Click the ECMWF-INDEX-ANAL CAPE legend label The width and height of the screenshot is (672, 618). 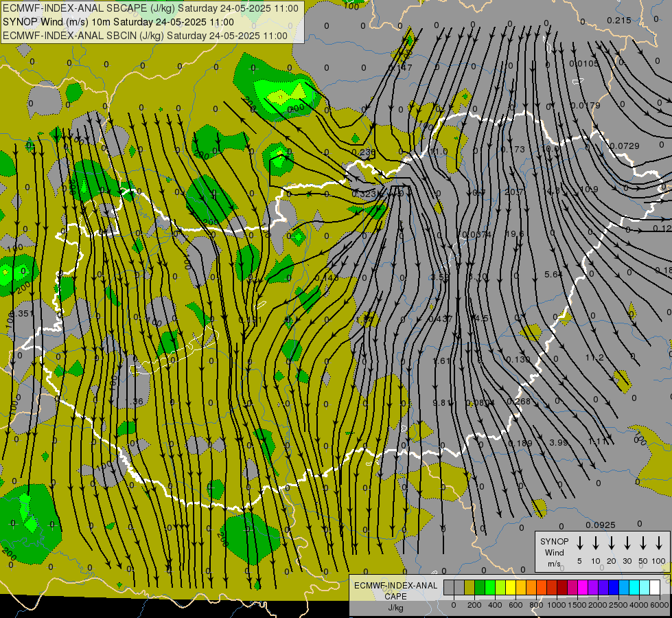[395, 591]
